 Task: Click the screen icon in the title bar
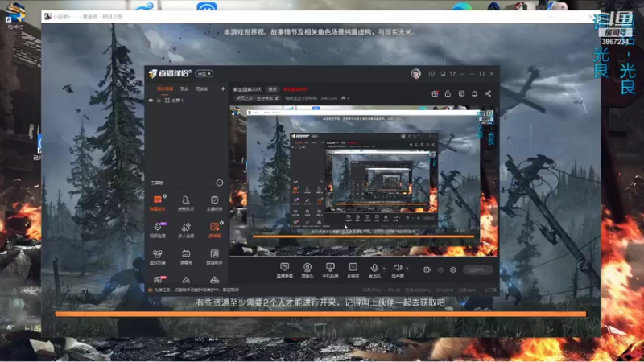[x=443, y=74]
